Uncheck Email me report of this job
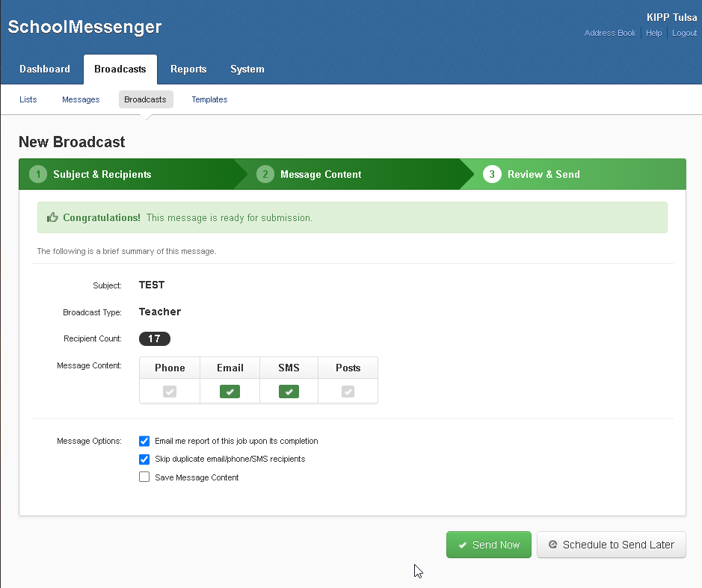Viewport: 702px width, 588px height. pyautogui.click(x=145, y=441)
